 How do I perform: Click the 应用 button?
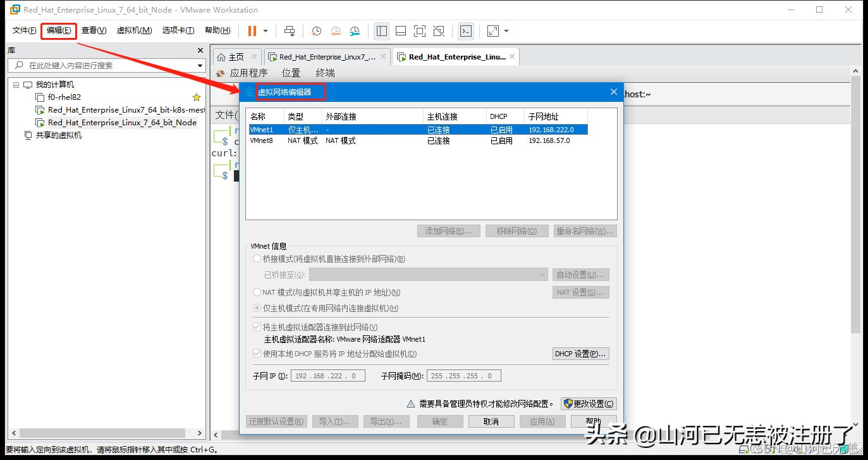pyautogui.click(x=542, y=421)
